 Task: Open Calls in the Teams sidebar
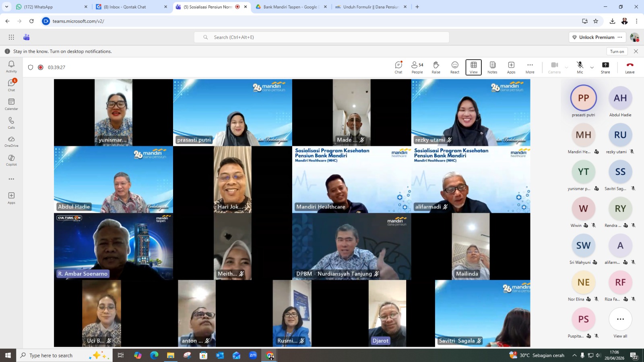click(x=11, y=123)
